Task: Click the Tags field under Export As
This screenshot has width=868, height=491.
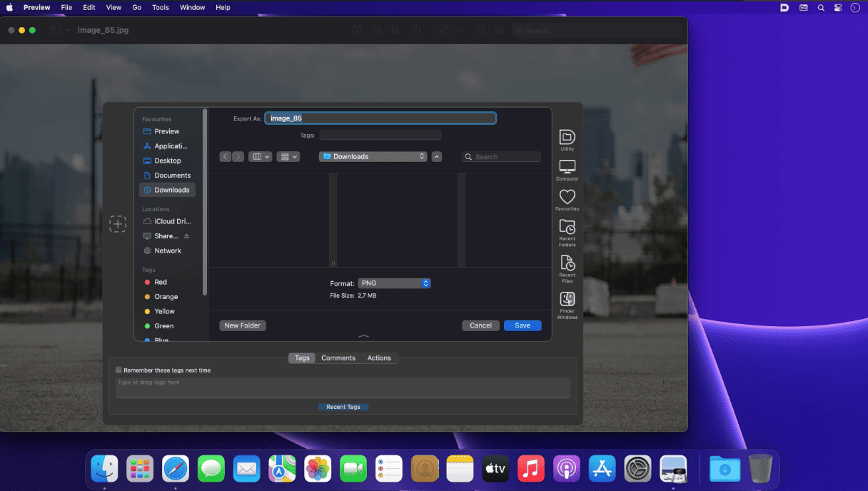Action: (x=380, y=135)
